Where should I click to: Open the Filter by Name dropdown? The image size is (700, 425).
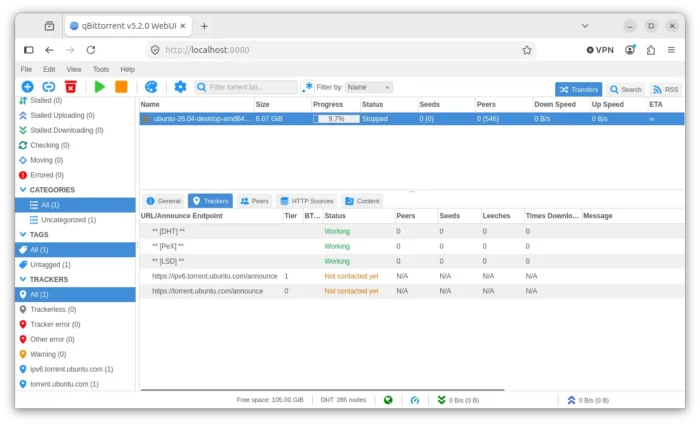coord(369,87)
